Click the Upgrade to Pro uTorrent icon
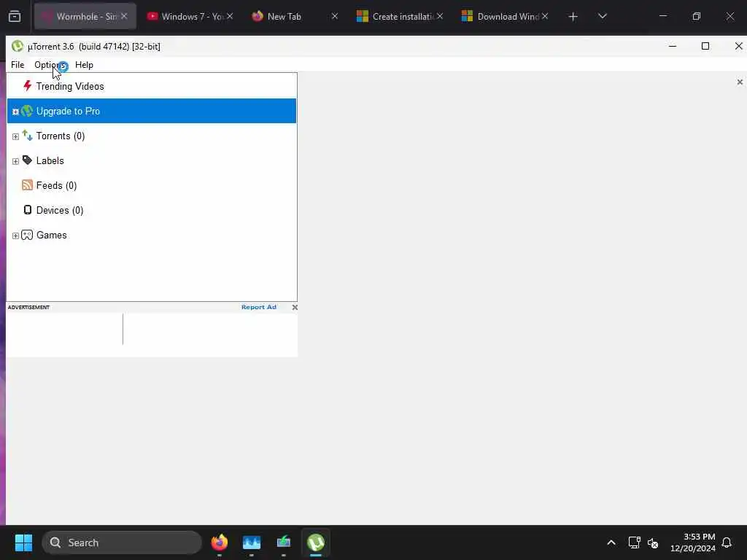The height and width of the screenshot is (560, 747). coord(27,111)
